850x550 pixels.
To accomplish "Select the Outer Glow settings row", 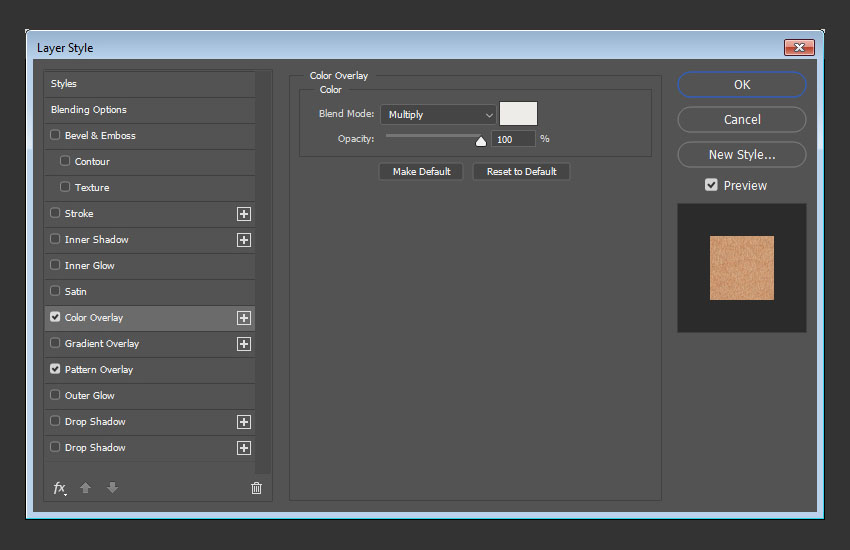I will [x=150, y=396].
